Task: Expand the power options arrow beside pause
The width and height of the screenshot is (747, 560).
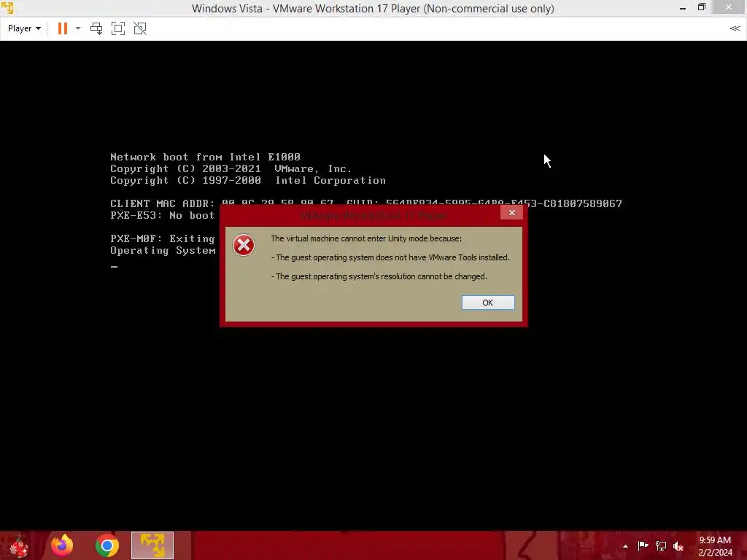Action: [78, 28]
